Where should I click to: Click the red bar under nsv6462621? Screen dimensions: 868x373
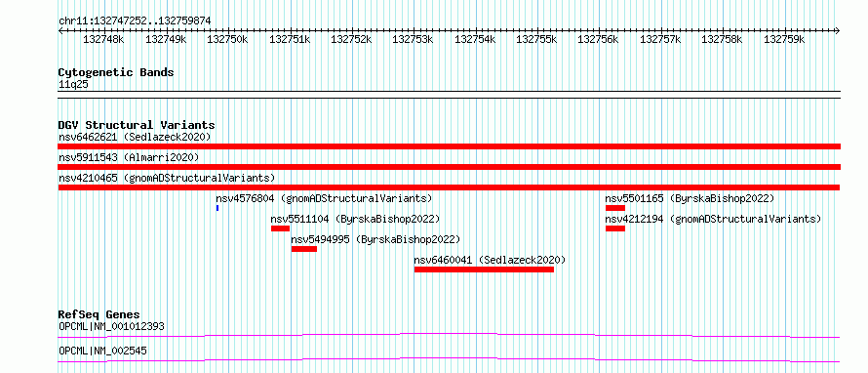click(x=450, y=146)
